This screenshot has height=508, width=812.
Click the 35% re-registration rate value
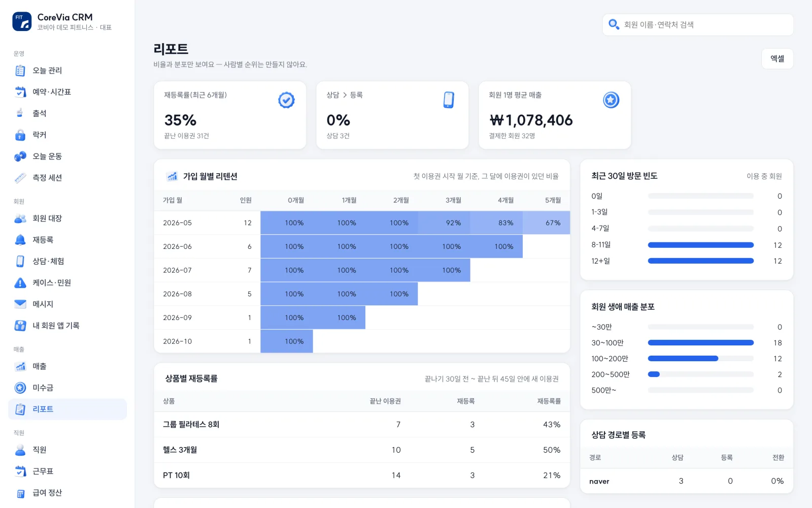pos(180,120)
